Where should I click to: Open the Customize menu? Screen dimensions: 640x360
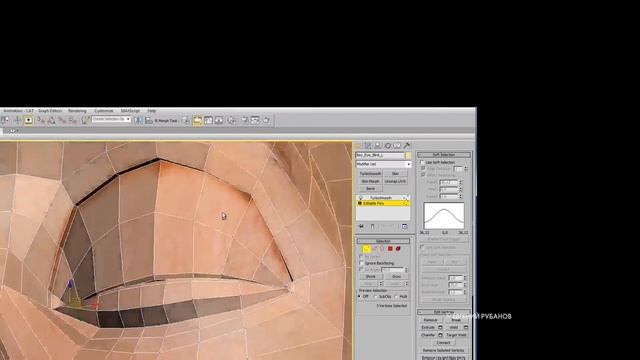pos(104,111)
